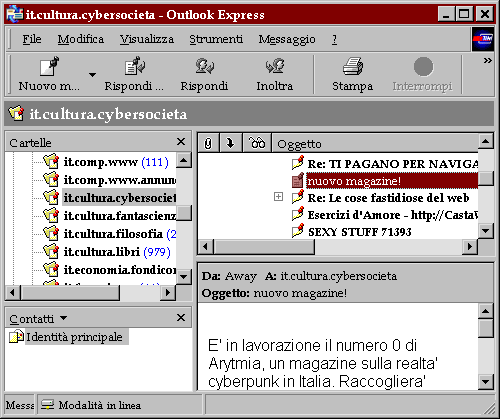Sort by attachment paperclip column header

208,143
